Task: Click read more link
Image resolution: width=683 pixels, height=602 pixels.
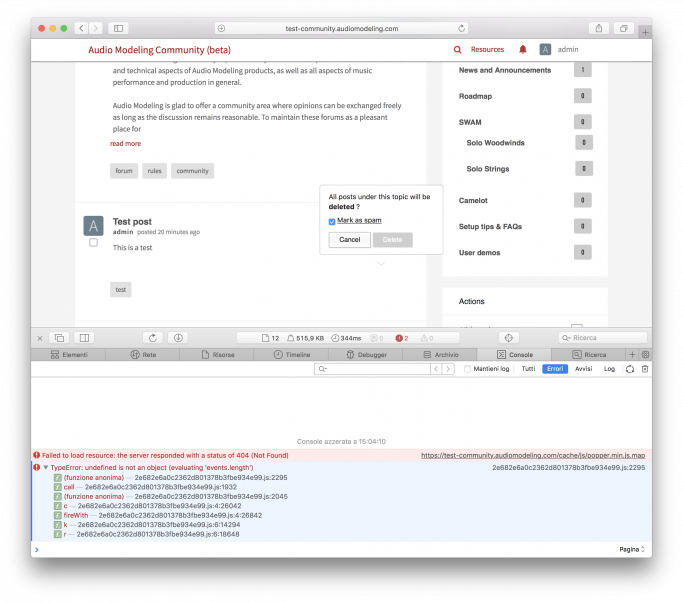Action: coord(125,143)
